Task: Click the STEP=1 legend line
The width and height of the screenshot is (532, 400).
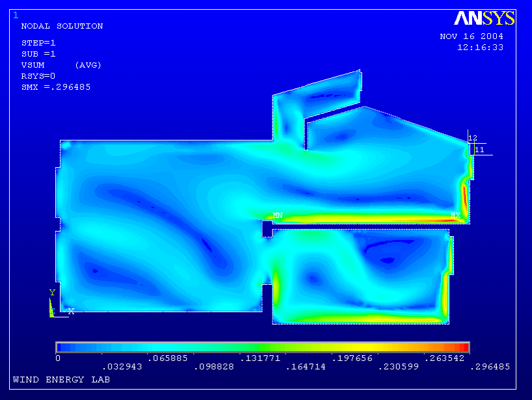Action: [38, 42]
